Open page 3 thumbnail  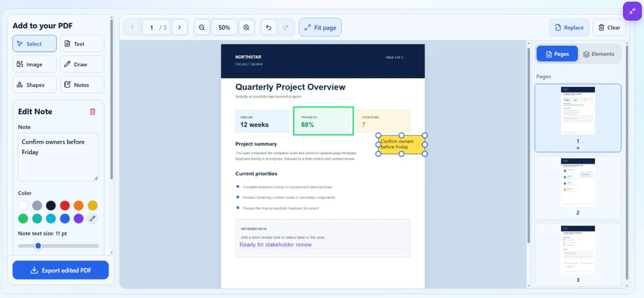(578, 254)
